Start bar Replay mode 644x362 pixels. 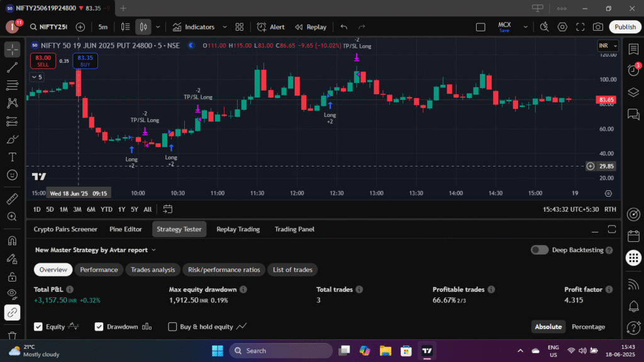tap(311, 27)
